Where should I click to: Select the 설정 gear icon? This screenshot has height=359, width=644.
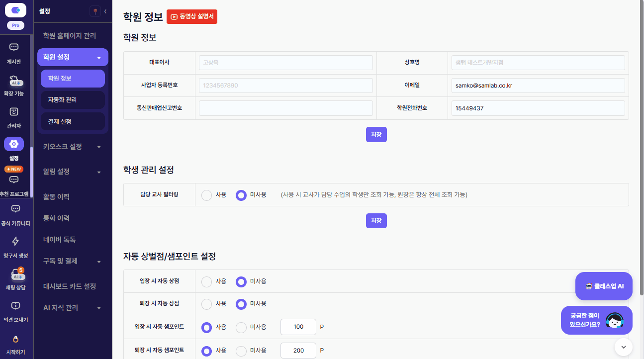click(x=14, y=144)
